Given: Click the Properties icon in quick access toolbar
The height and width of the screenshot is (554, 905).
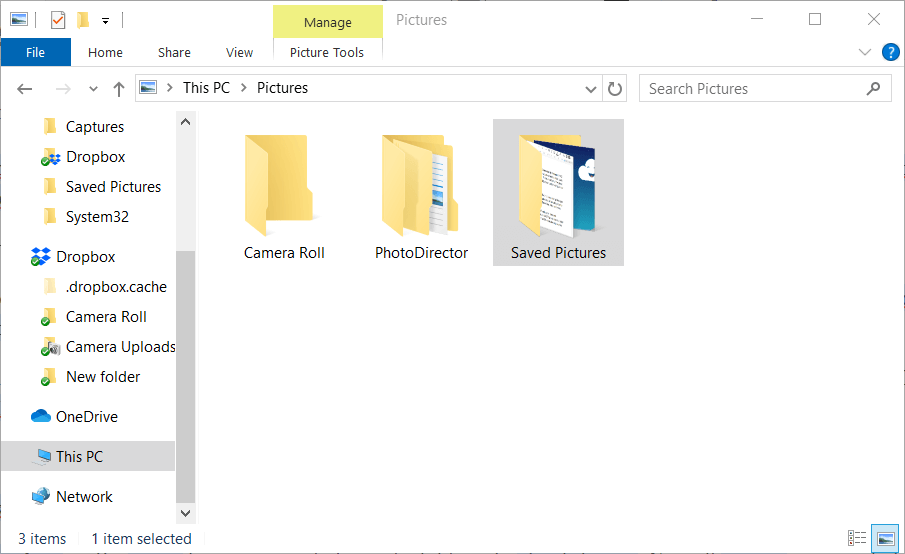Looking at the screenshot, I should point(57,20).
